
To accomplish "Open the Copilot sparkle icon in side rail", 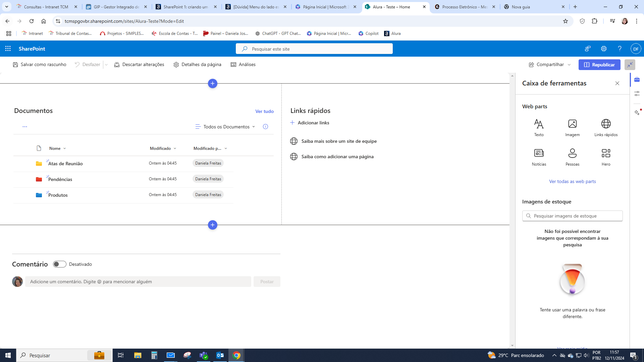I will click(x=637, y=113).
